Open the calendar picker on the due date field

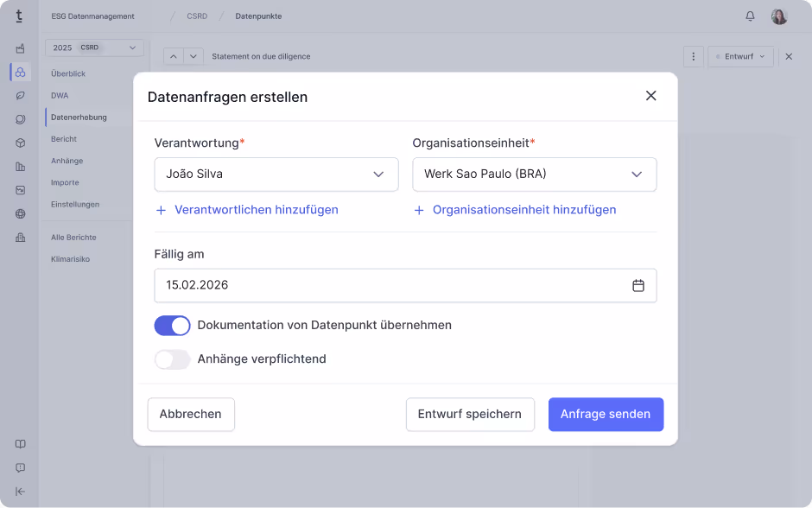[638, 285]
